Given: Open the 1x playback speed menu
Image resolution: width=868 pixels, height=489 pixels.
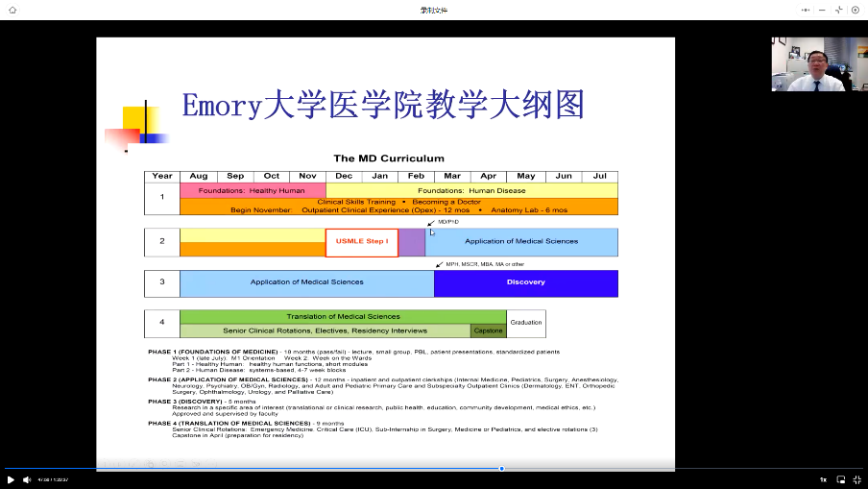Looking at the screenshot, I should pyautogui.click(x=823, y=479).
